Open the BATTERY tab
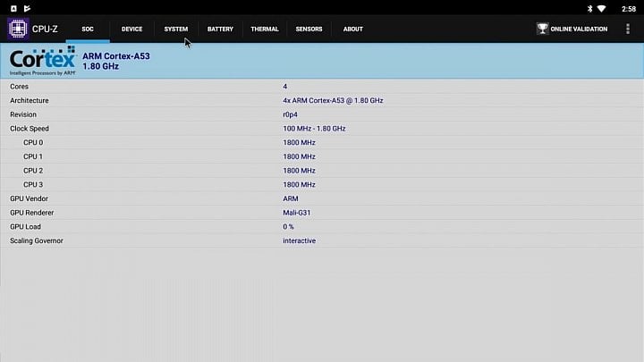Viewport: 644px width, 362px height. point(220,29)
